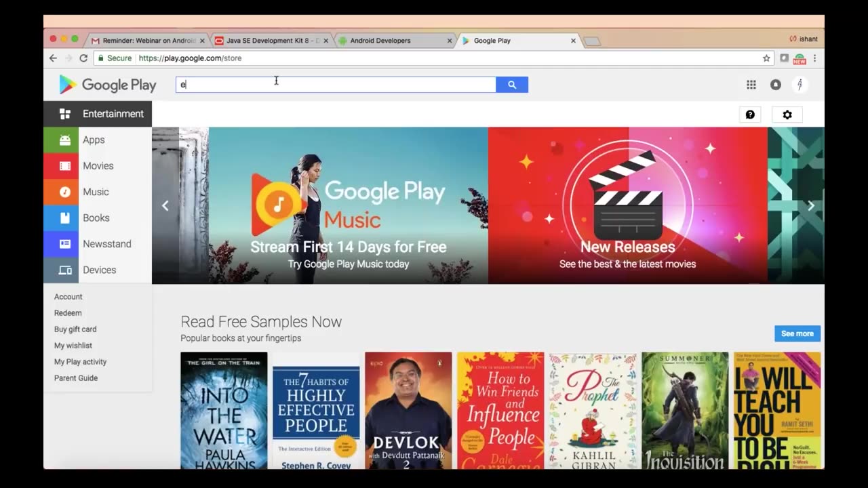Go back with the browser back arrow
Image resolution: width=868 pixels, height=488 pixels.
(53, 58)
